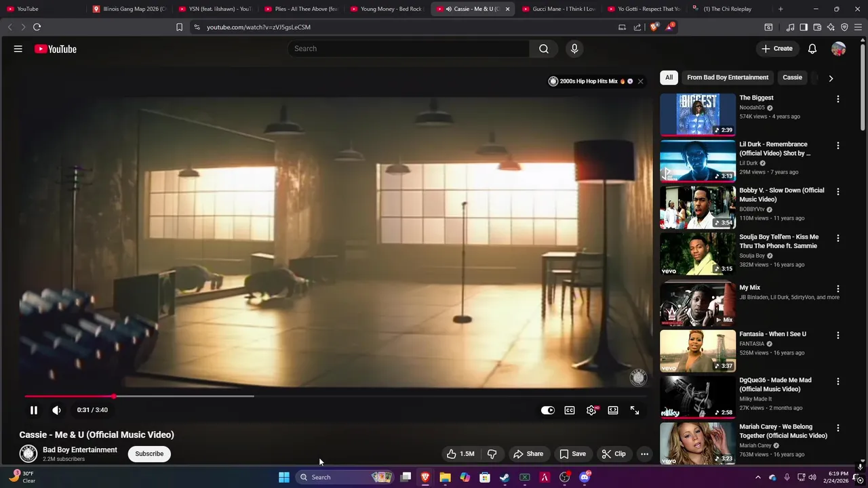Click the Brave Shields lion icon
Viewport: 868px width, 488px height.
pyautogui.click(x=654, y=27)
